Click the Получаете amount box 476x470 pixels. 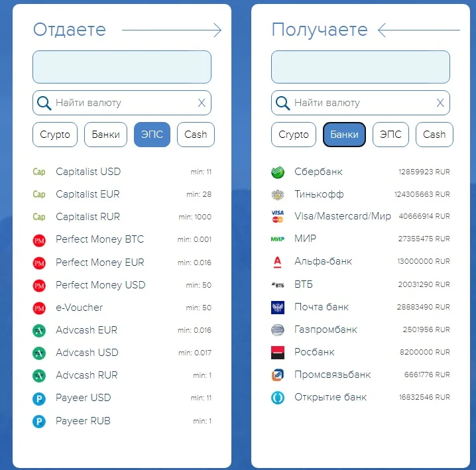[x=361, y=67]
